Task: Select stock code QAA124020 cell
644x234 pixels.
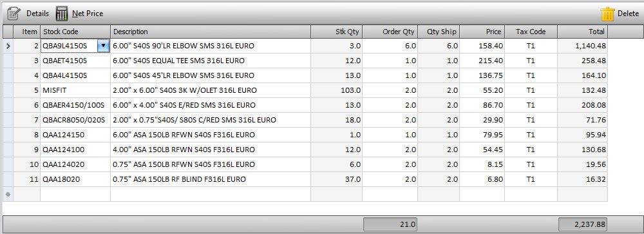Action: click(x=75, y=164)
